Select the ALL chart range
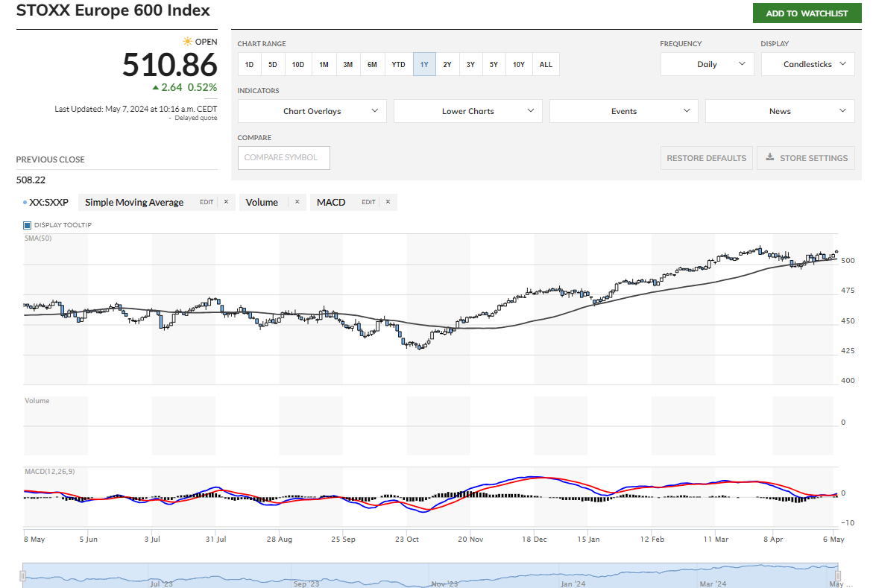This screenshot has width=873, height=588. pos(546,65)
